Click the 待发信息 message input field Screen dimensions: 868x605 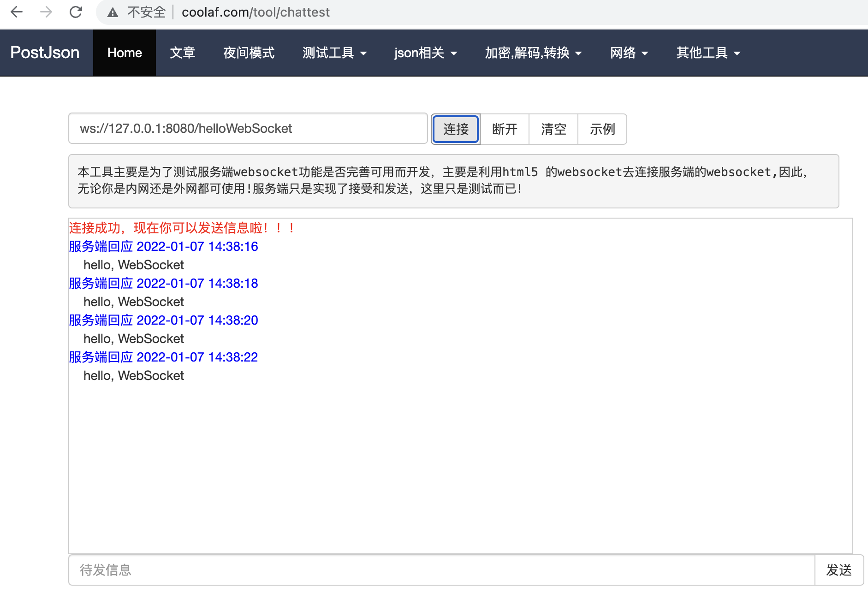442,570
